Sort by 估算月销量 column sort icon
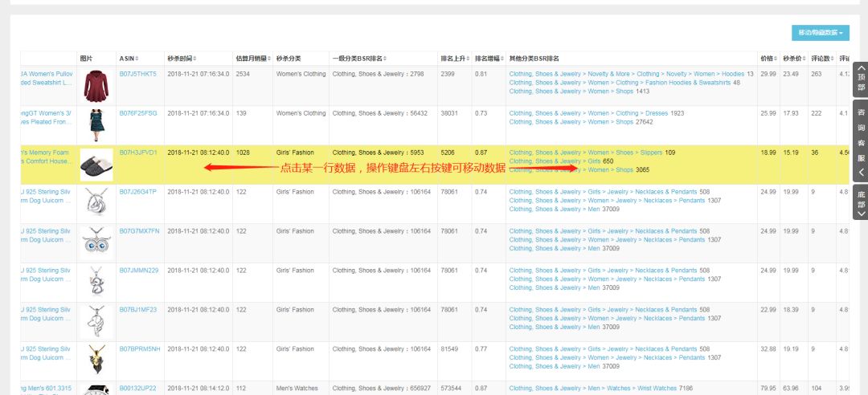This screenshot has width=868, height=395. (269, 59)
